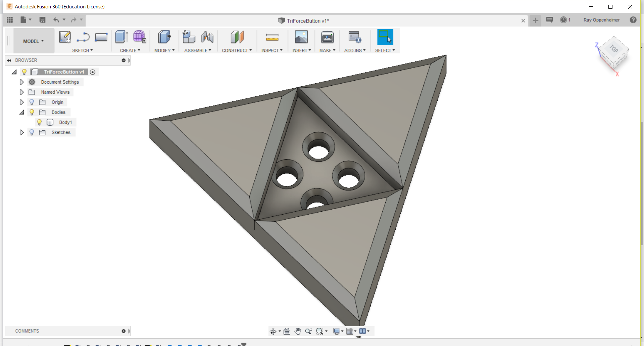This screenshot has height=346, width=644.
Task: Open the CREATE menu
Action: [x=130, y=50]
